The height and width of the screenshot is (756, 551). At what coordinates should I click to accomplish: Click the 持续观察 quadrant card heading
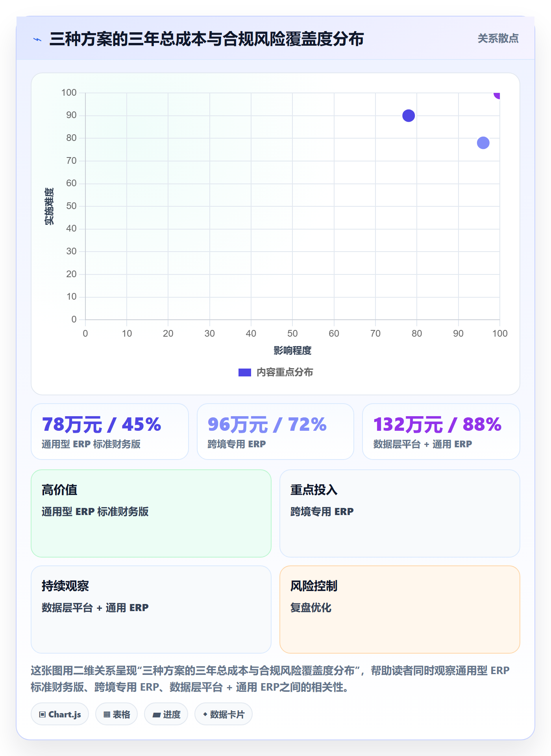coord(65,586)
